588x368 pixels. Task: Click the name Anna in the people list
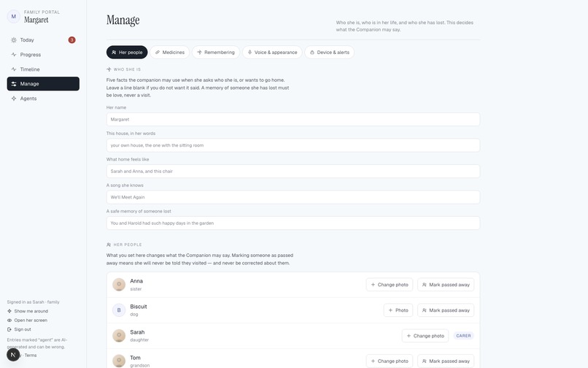coord(136,281)
